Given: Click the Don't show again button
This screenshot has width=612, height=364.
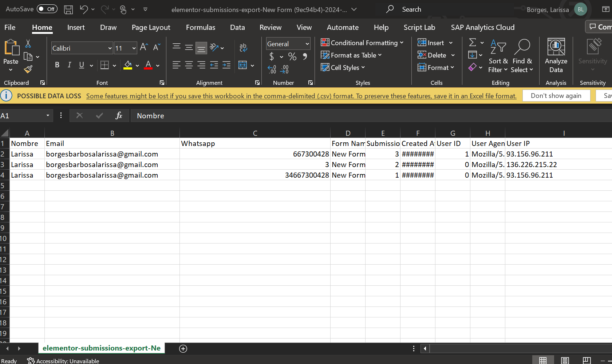Looking at the screenshot, I should tap(556, 96).
